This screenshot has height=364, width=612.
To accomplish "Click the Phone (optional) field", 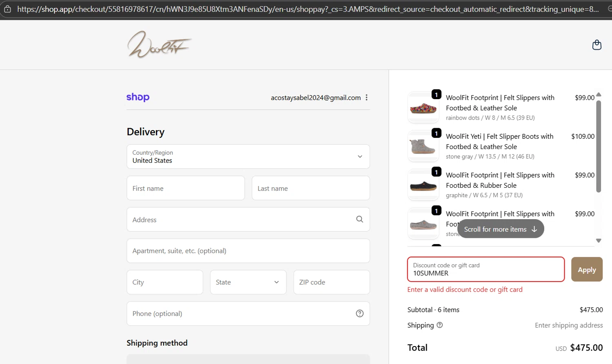I will tap(248, 313).
